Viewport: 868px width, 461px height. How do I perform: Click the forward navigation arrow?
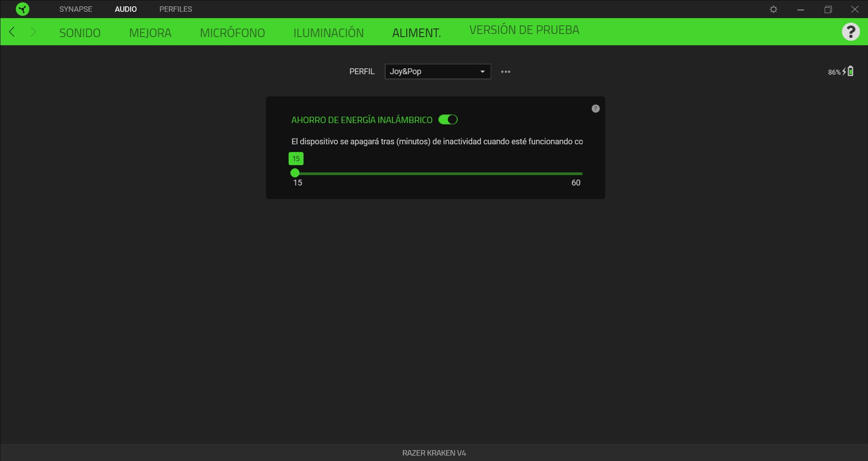pos(33,32)
